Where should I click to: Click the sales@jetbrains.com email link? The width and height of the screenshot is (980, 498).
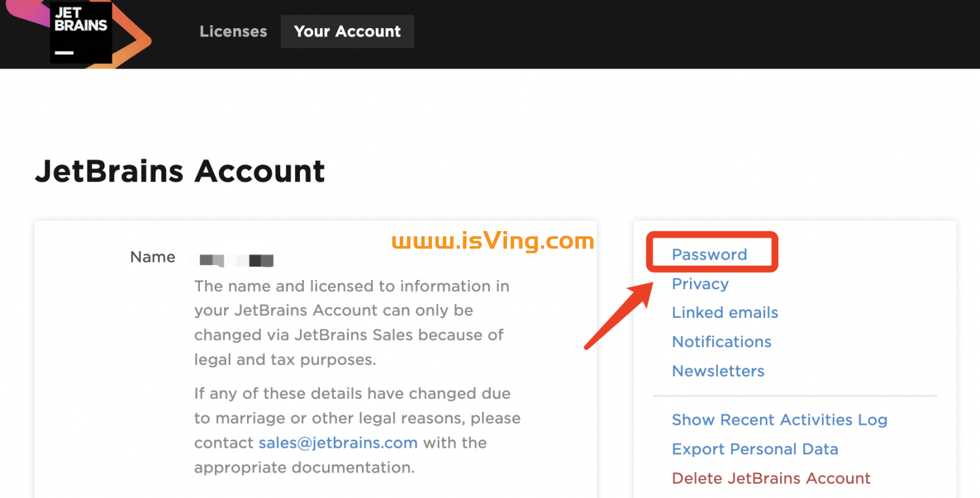pos(338,443)
